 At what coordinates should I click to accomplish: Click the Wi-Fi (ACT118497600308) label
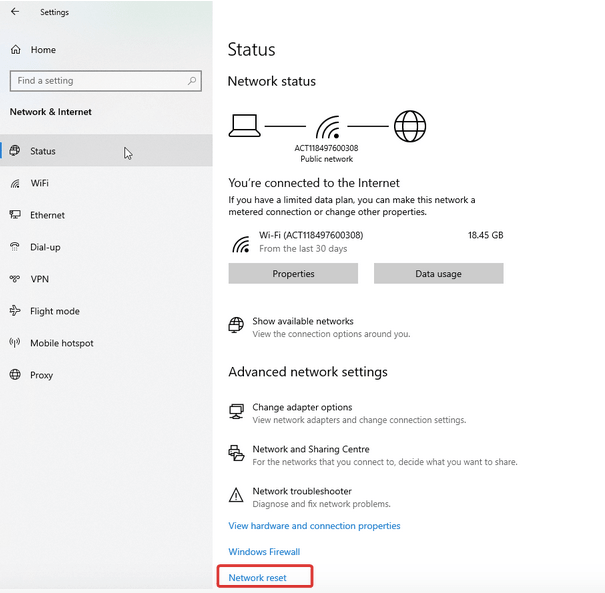point(311,235)
